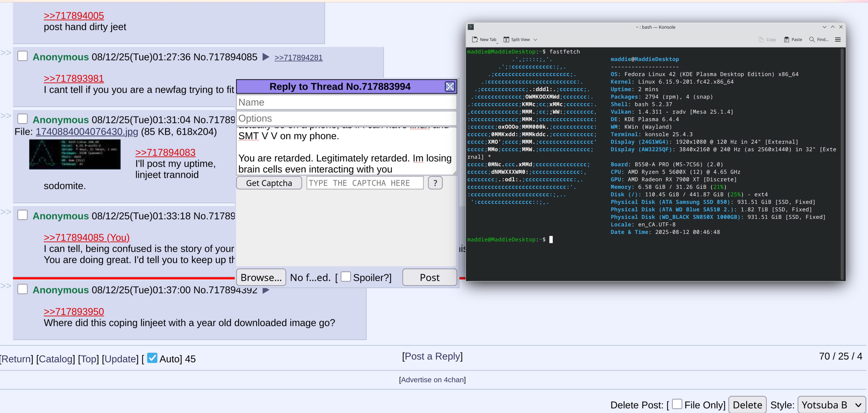Click 'Reply to Thread No.717883994' title bar
Viewport: 868px width, 413px height.
point(340,87)
